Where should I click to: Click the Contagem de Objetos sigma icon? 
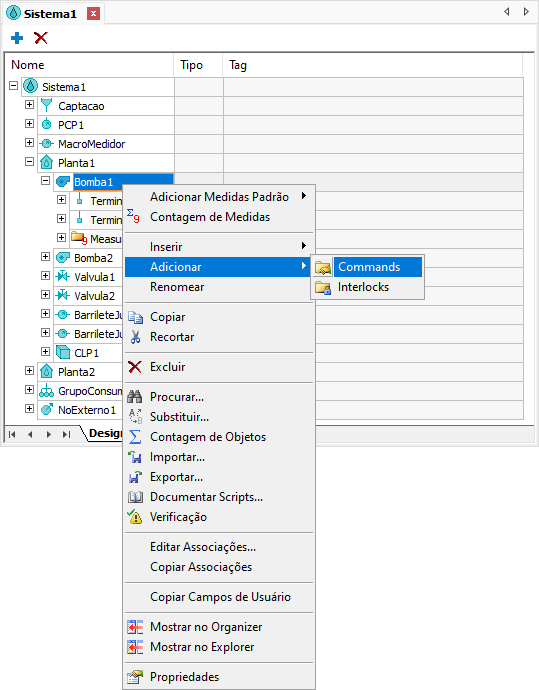(x=135, y=437)
